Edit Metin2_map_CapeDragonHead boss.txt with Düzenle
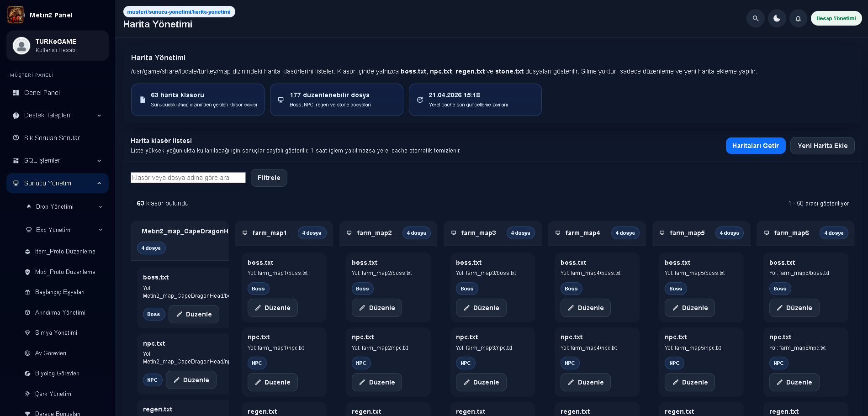The width and height of the screenshot is (868, 416). 194,314
